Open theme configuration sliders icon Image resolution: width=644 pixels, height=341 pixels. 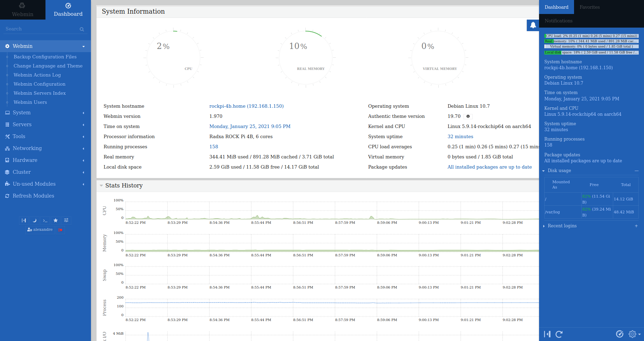(66, 220)
